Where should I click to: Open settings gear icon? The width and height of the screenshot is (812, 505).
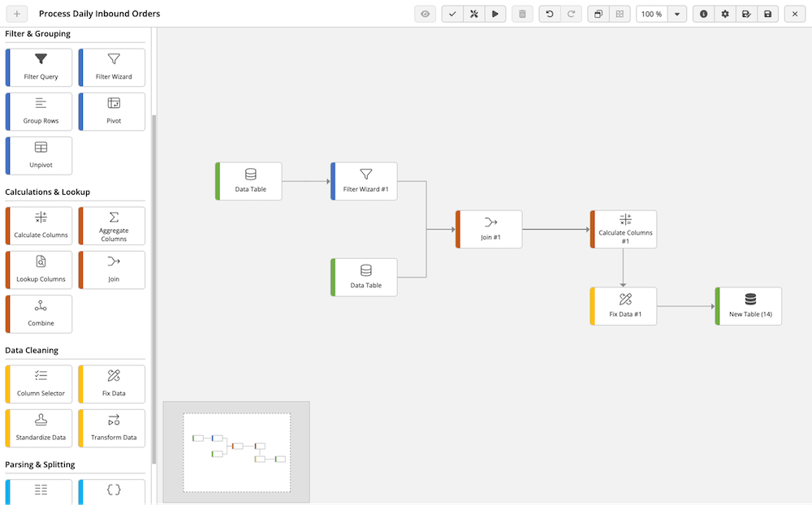point(725,14)
